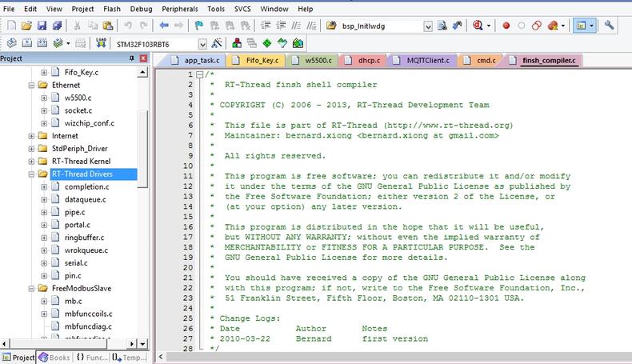Switch to the Fifo_Key.c tab

[256, 61]
